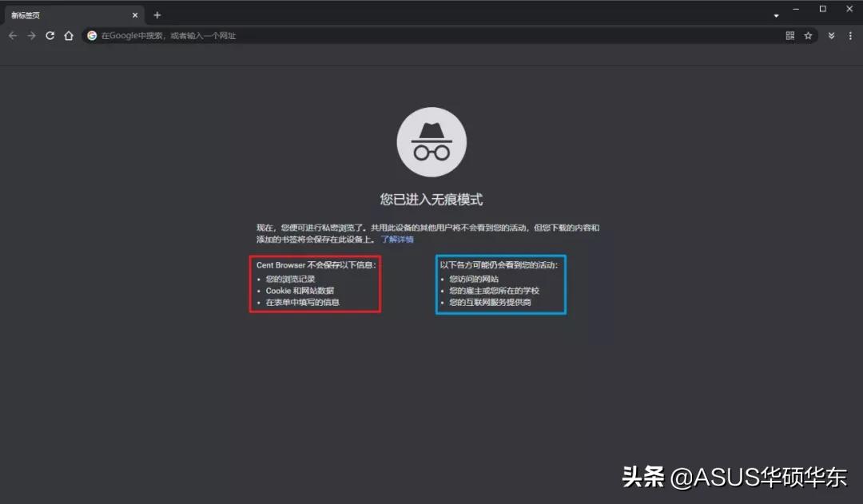Click the back navigation arrow
Image resolution: width=863 pixels, height=504 pixels.
13,36
